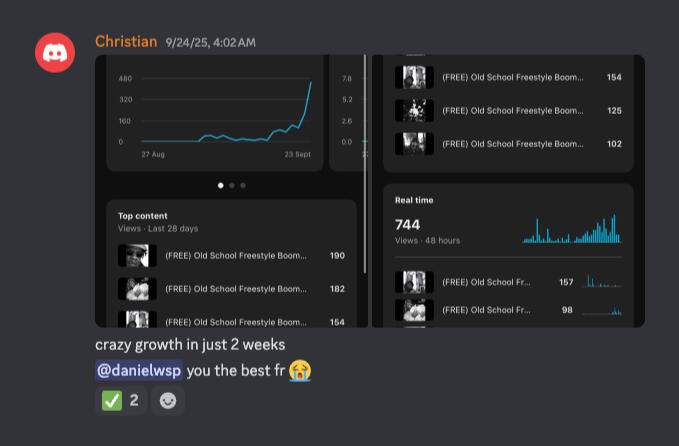Click the 744 real time views count
The height and width of the screenshot is (446, 679).
409,225
